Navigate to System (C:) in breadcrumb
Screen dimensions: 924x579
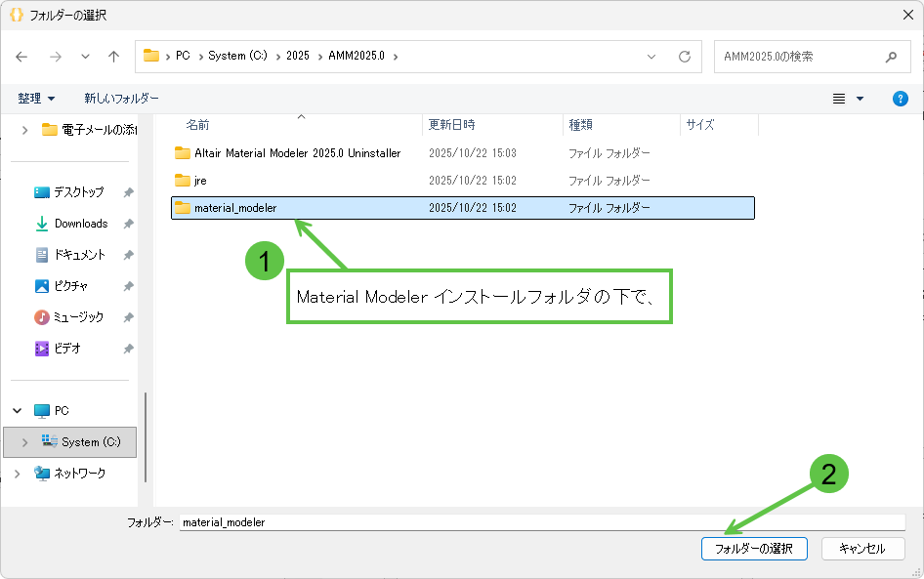pos(237,56)
